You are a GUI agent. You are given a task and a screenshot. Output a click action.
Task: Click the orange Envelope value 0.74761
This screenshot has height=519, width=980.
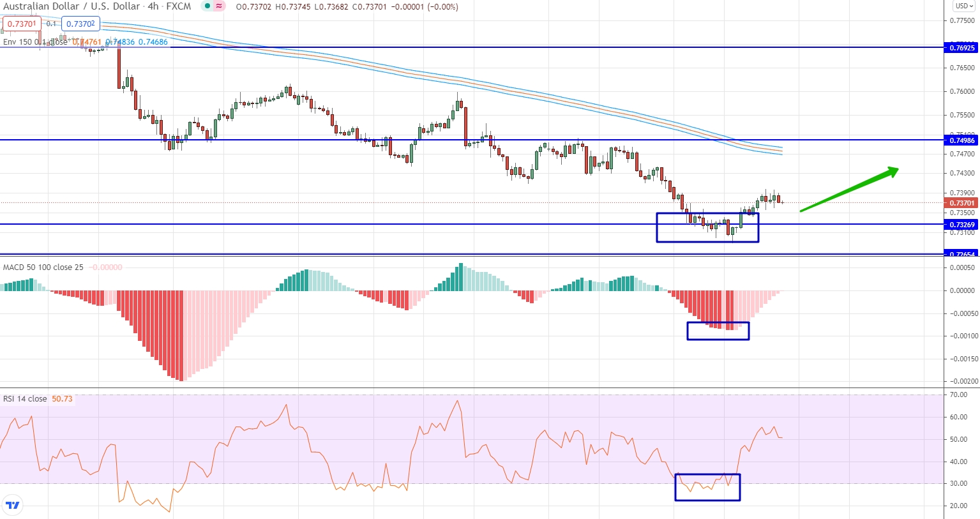point(87,42)
